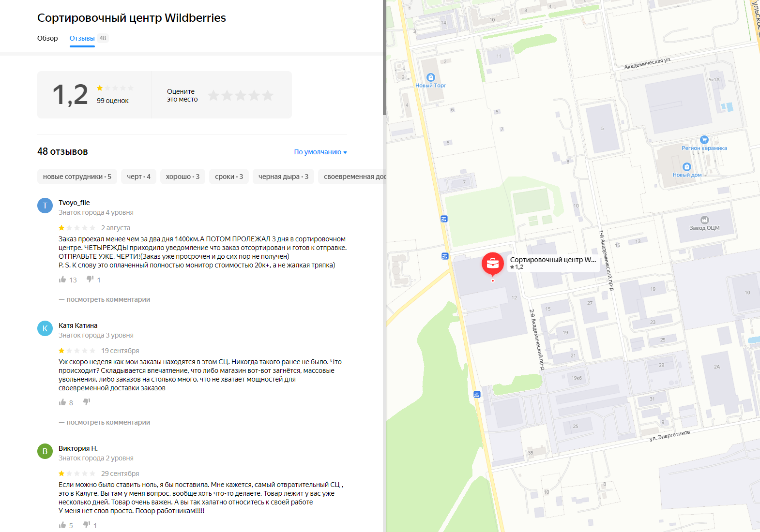The height and width of the screenshot is (532, 760).
Task: Switch to the Обзор tab
Action: click(47, 38)
